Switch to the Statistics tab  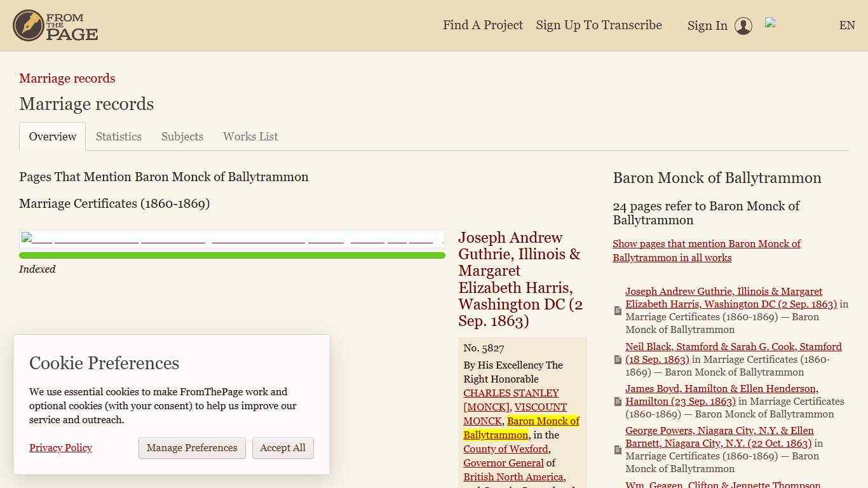[x=118, y=137]
